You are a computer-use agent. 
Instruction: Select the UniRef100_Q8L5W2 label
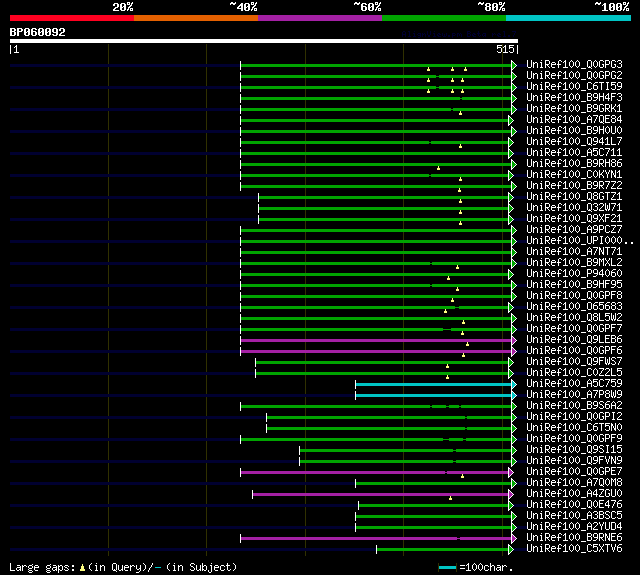(574, 318)
